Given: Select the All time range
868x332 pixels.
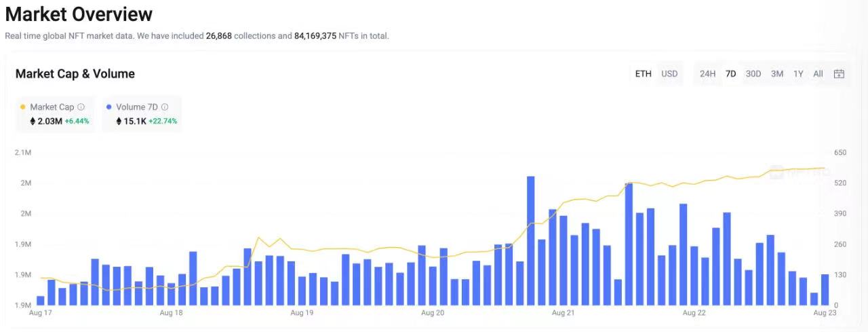Looking at the screenshot, I should pyautogui.click(x=818, y=74).
